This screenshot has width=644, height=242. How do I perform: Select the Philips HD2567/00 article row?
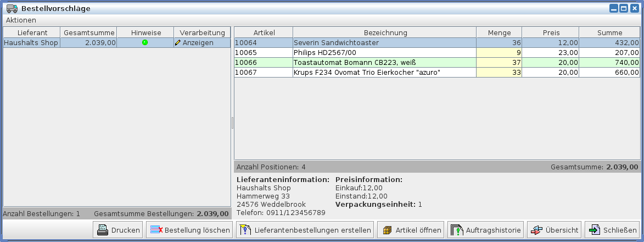click(384, 52)
